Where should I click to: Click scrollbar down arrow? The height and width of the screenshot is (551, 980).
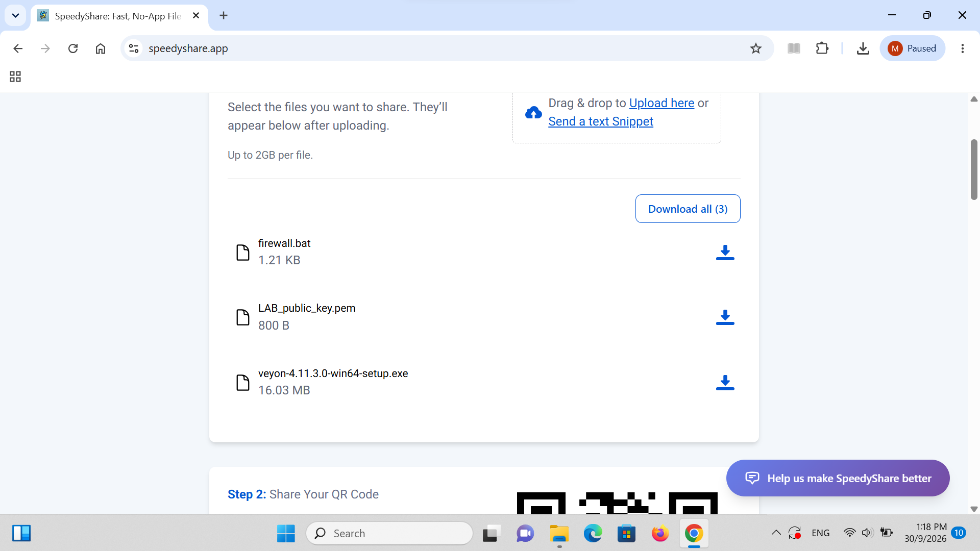coord(974,509)
